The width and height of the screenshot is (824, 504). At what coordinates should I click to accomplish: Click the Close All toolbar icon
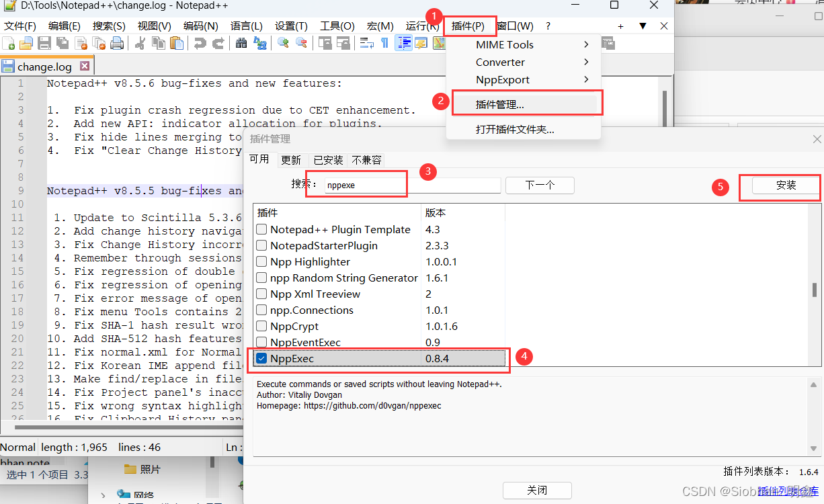(x=99, y=44)
